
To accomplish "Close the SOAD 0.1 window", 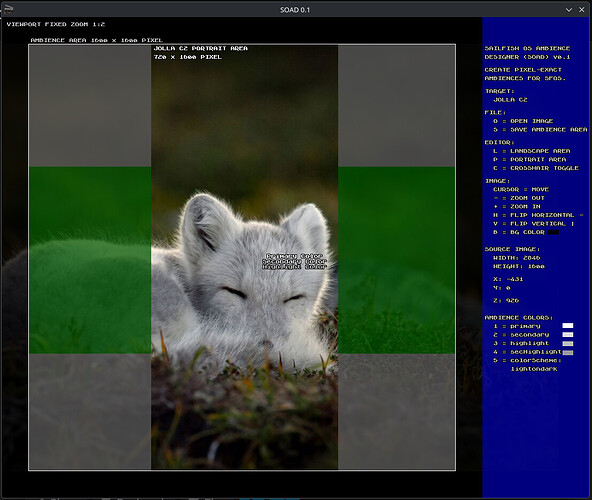I will [582, 10].
